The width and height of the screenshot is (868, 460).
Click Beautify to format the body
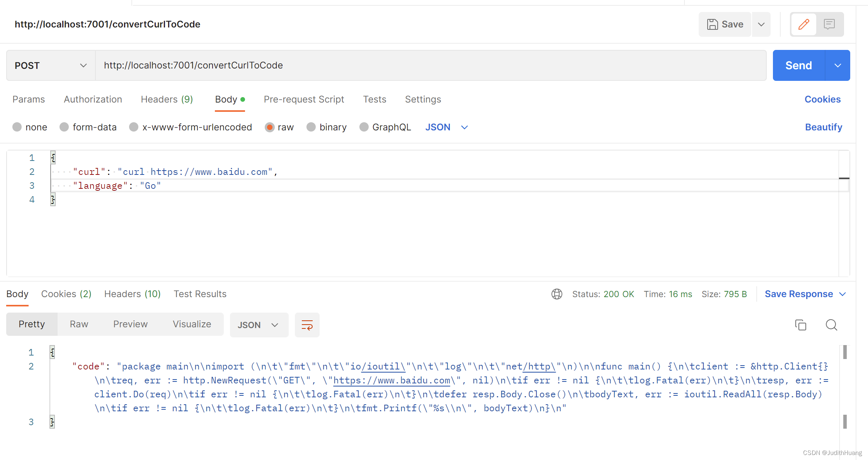(824, 127)
